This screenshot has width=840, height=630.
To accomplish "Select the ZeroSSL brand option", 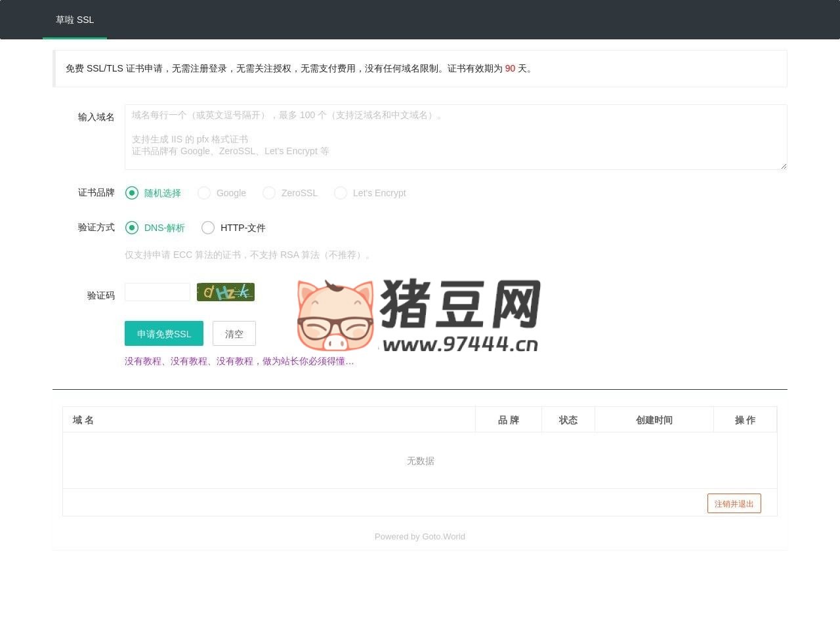I will pos(269,193).
